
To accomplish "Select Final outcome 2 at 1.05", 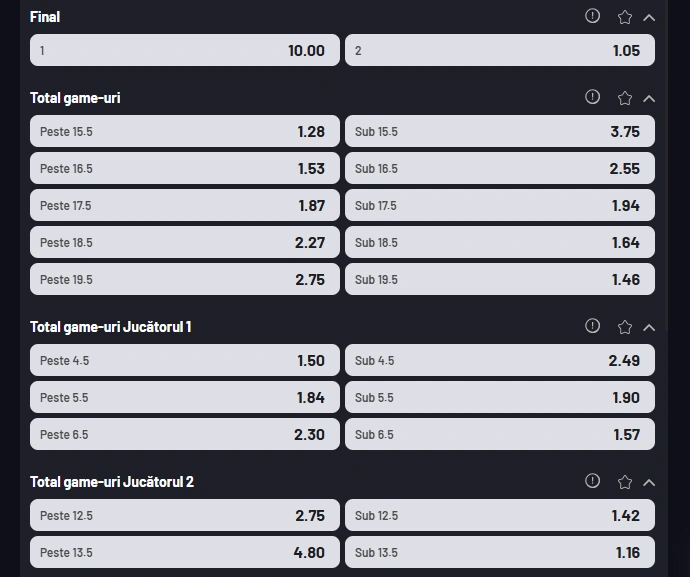I will coord(500,50).
